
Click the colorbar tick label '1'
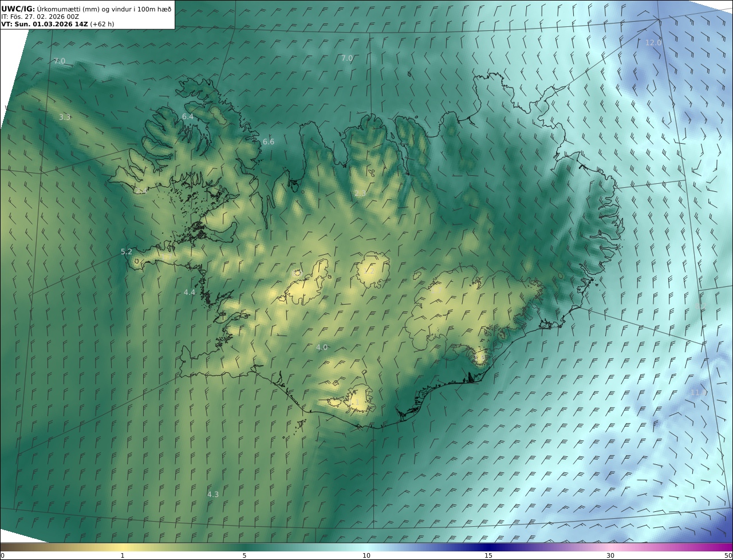(x=123, y=555)
